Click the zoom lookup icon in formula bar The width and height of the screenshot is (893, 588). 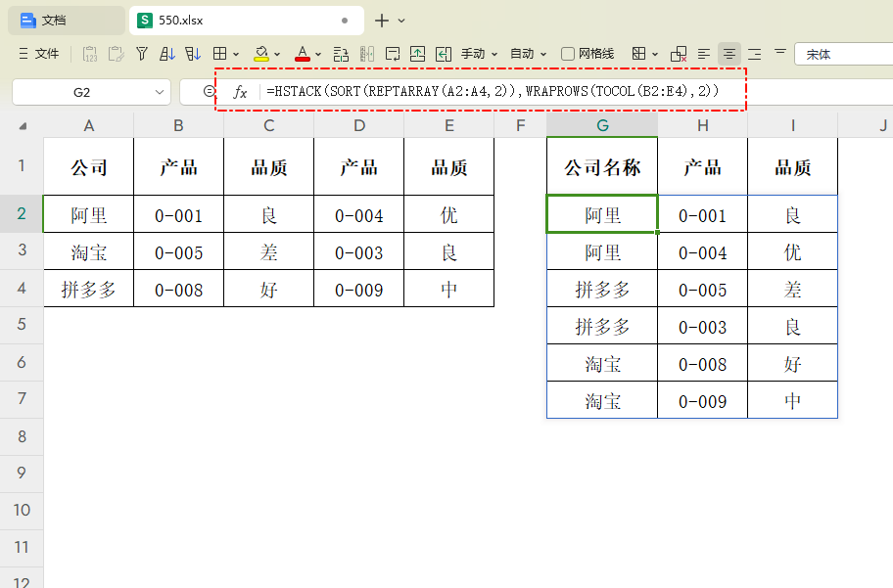(209, 91)
